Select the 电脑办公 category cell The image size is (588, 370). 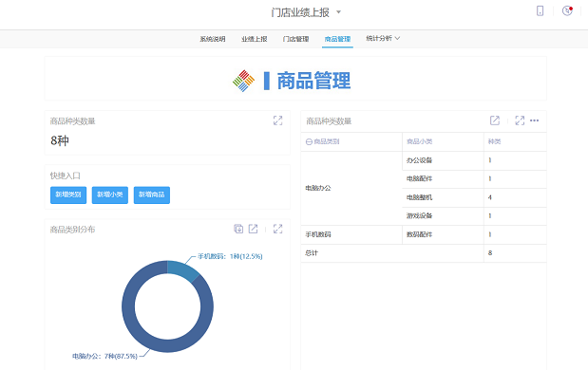(351, 188)
